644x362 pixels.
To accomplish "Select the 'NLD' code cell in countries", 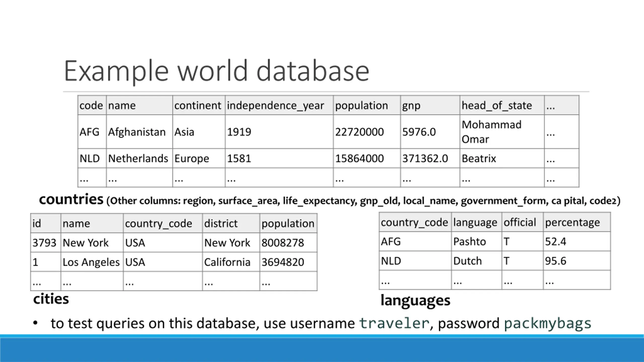I will point(92,158).
